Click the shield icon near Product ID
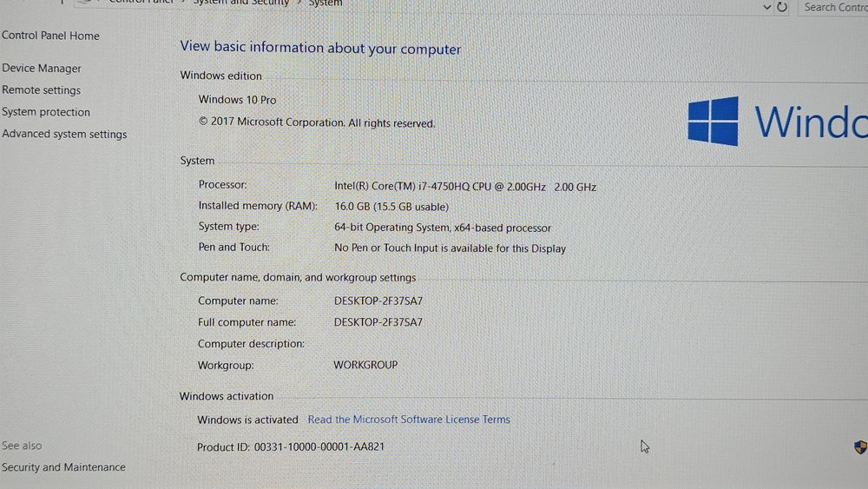868x489 pixels. (x=860, y=447)
